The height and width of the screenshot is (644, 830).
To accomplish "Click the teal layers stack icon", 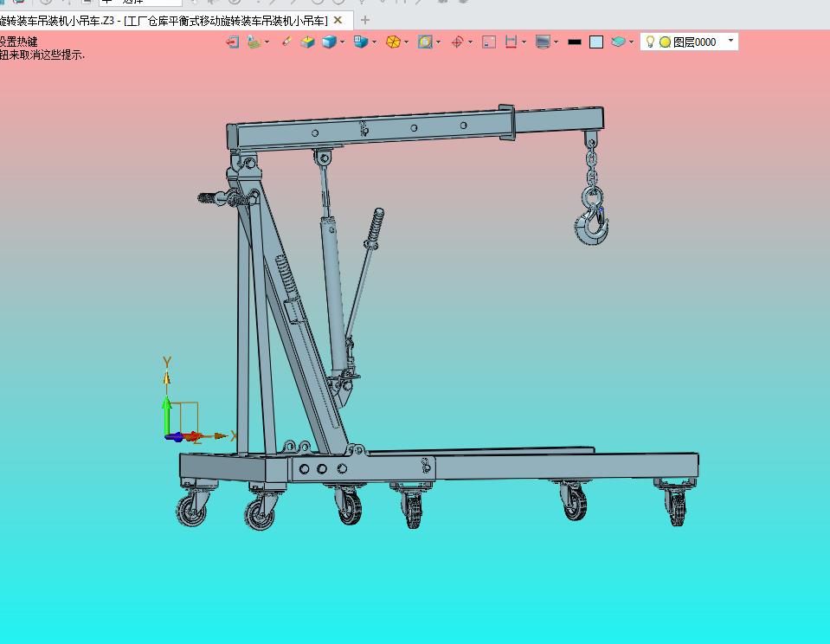I will 618,42.
